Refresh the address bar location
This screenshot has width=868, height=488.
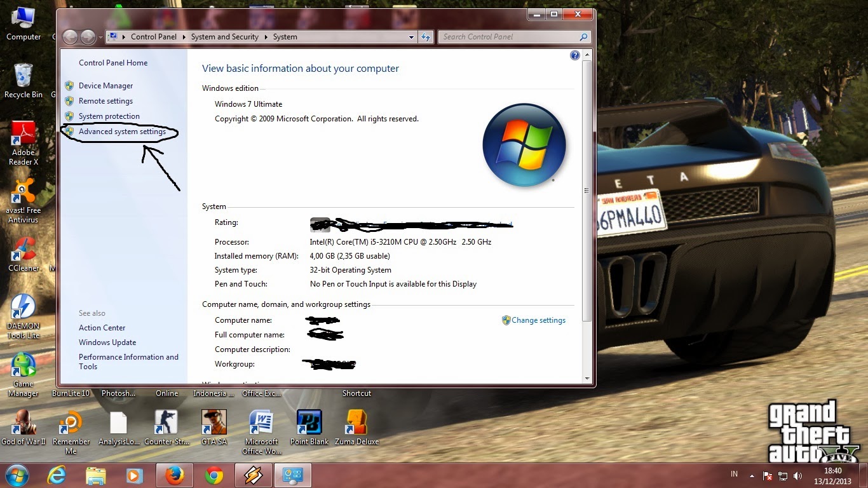426,37
